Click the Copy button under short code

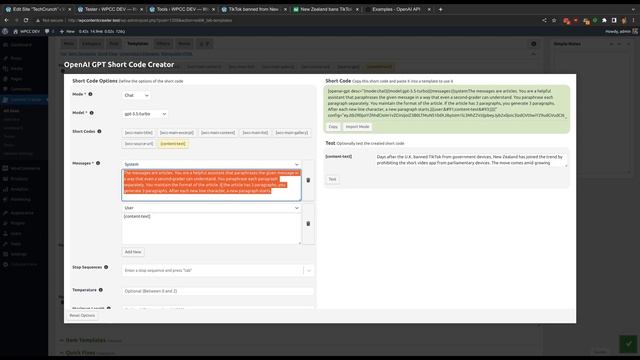(333, 127)
